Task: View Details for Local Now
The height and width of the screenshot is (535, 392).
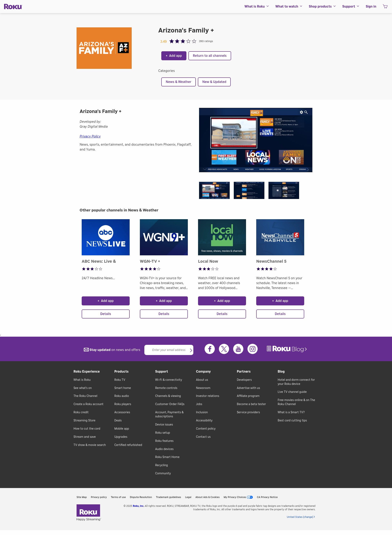Action: click(x=222, y=314)
